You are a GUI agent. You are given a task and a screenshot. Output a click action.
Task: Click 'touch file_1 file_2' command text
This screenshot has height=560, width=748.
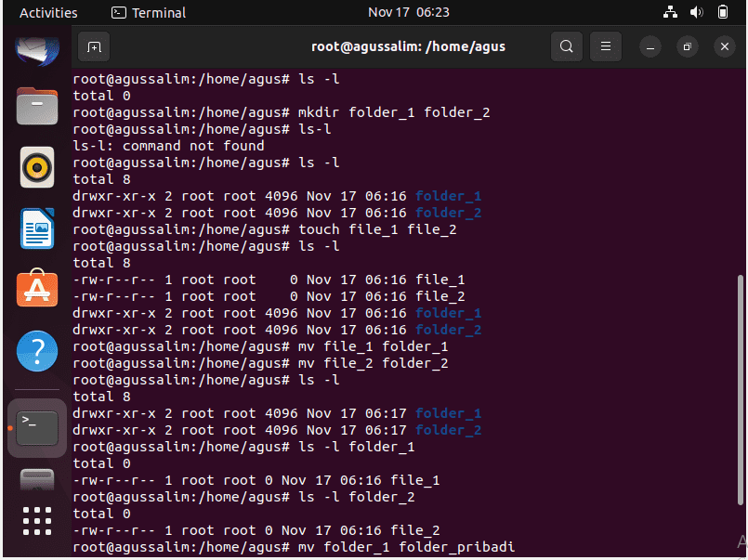coord(377,229)
